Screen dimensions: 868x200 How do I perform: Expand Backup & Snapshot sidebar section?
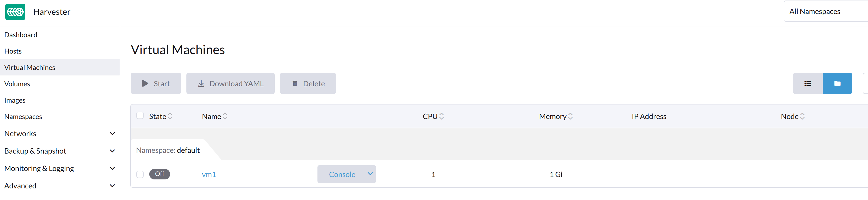click(x=112, y=151)
